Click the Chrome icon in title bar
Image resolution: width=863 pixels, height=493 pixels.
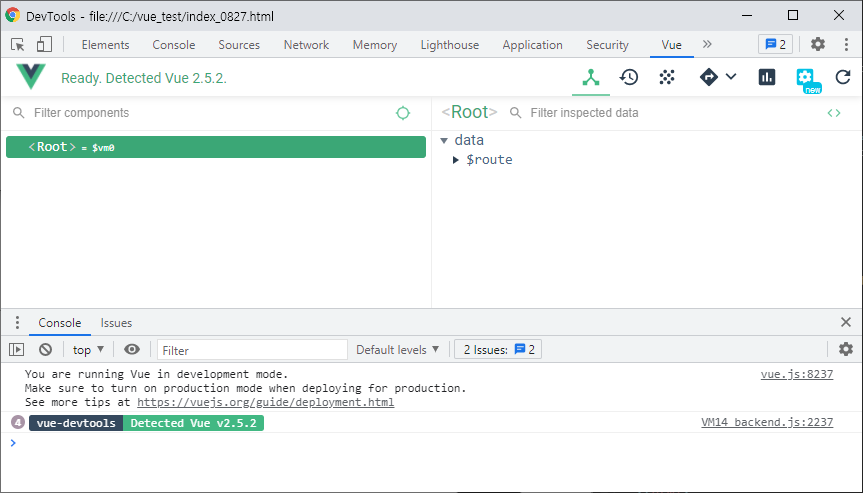[12, 15]
